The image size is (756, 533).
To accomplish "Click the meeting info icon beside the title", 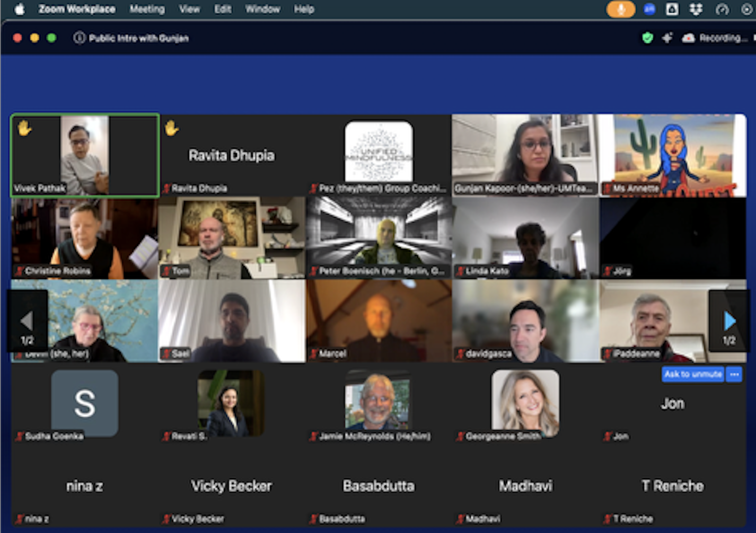I will coord(79,38).
